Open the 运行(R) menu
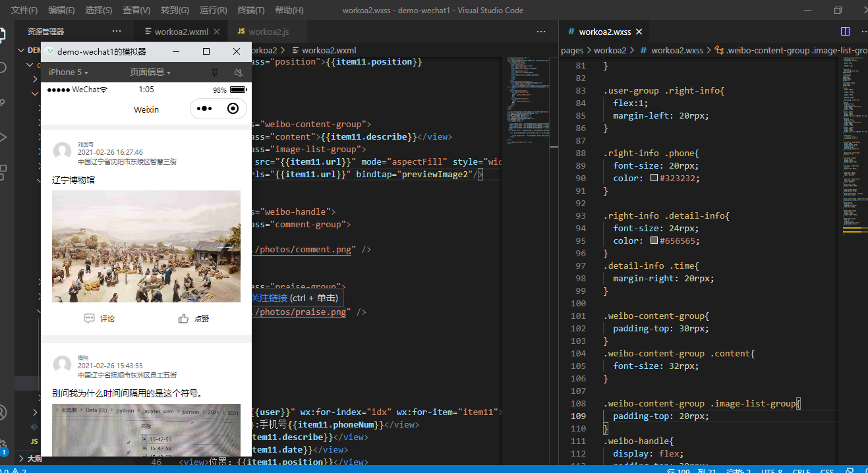 pos(213,11)
